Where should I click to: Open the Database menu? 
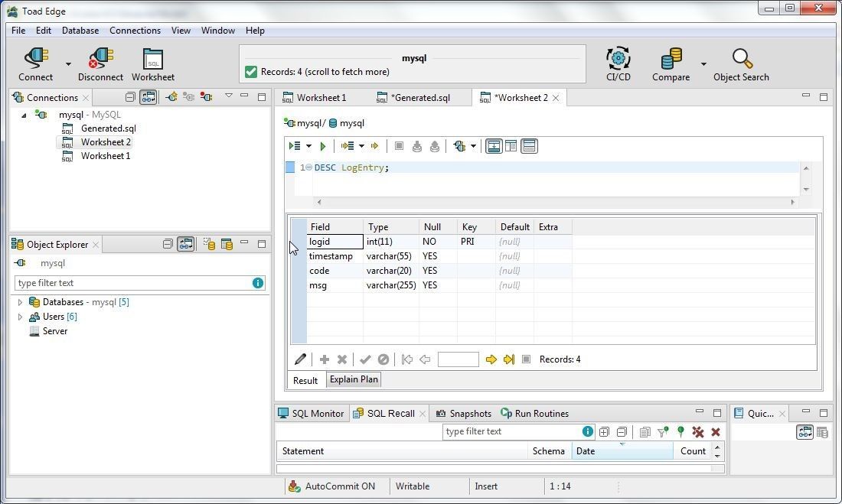click(80, 31)
